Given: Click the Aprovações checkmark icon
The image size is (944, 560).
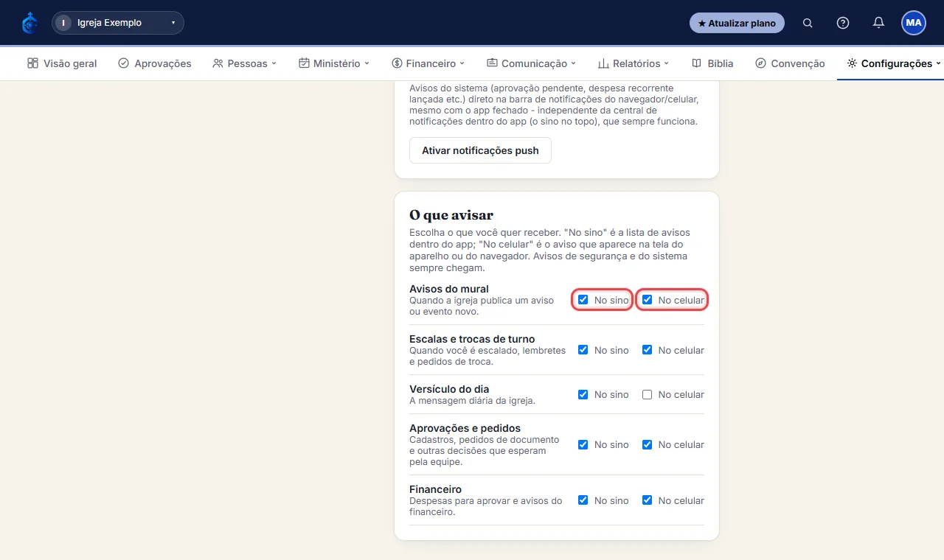Looking at the screenshot, I should click(x=123, y=63).
